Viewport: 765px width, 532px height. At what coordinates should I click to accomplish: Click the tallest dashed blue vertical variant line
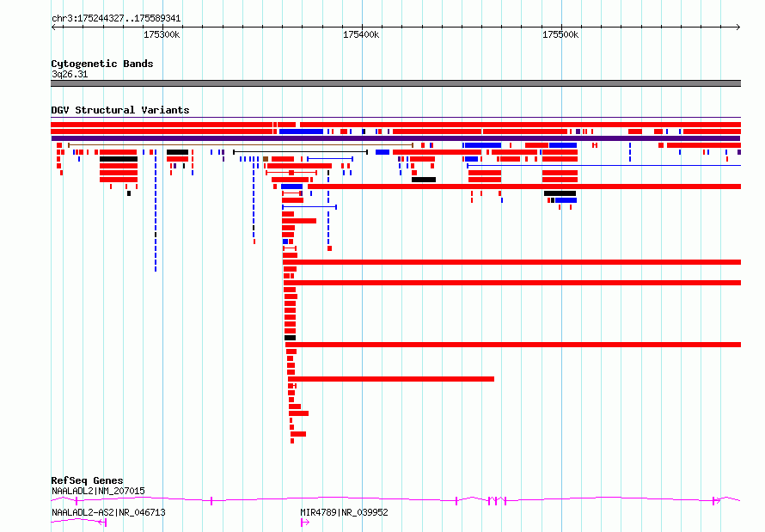click(x=156, y=211)
